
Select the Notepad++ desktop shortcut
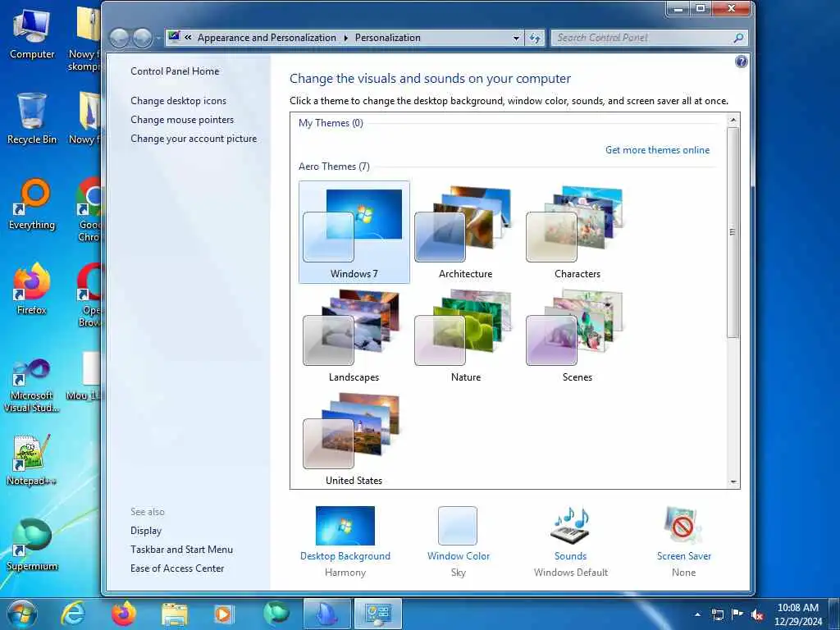click(32, 459)
